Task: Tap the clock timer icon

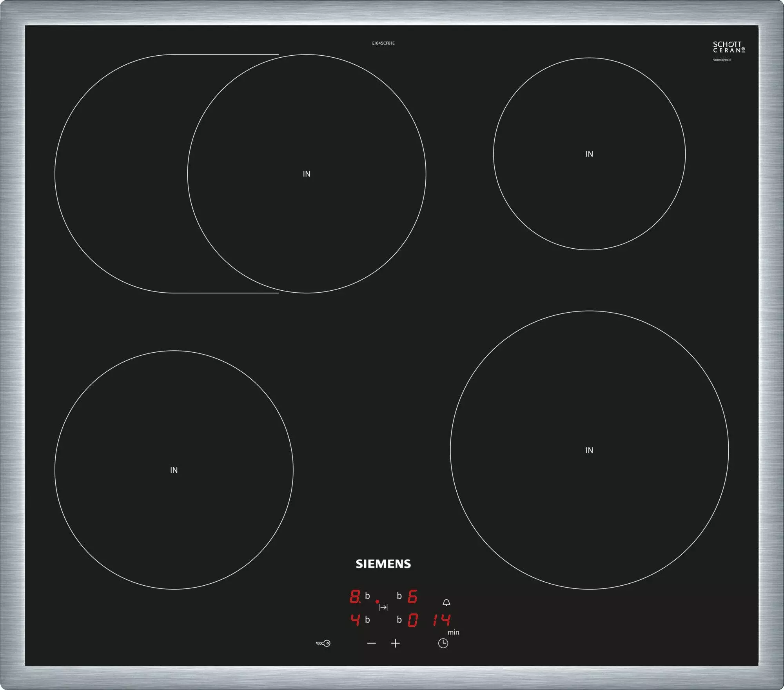Action: (x=443, y=643)
